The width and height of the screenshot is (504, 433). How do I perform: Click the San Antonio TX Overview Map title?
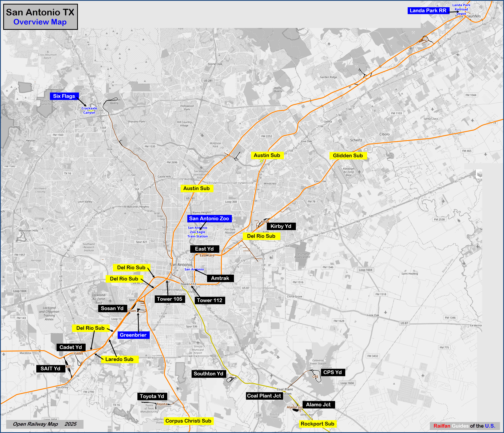coord(40,17)
